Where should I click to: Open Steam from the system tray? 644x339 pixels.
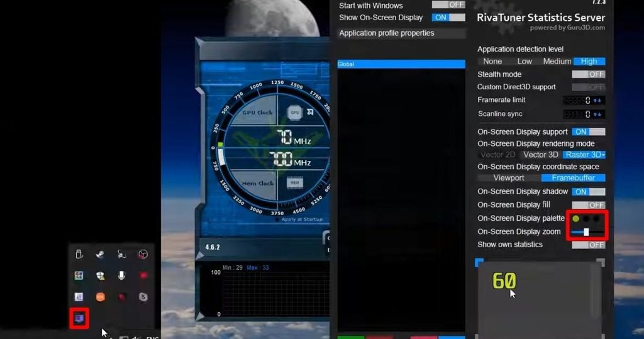pos(101,255)
